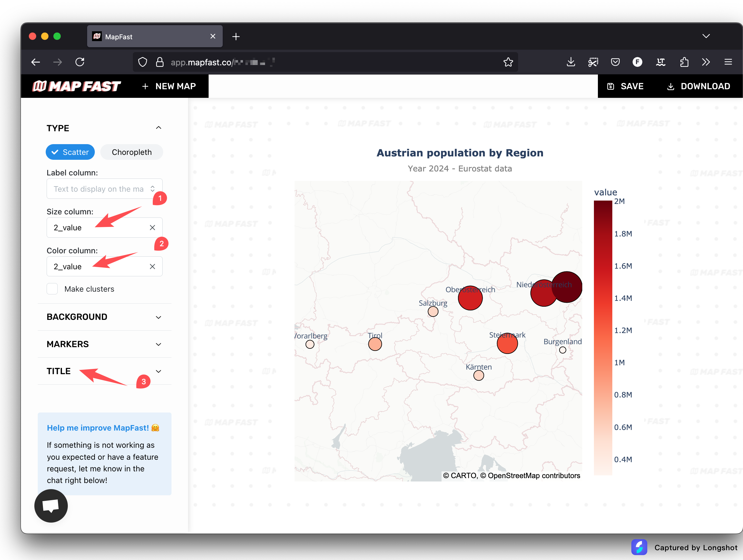
Task: Go back to previous page
Action: [36, 62]
